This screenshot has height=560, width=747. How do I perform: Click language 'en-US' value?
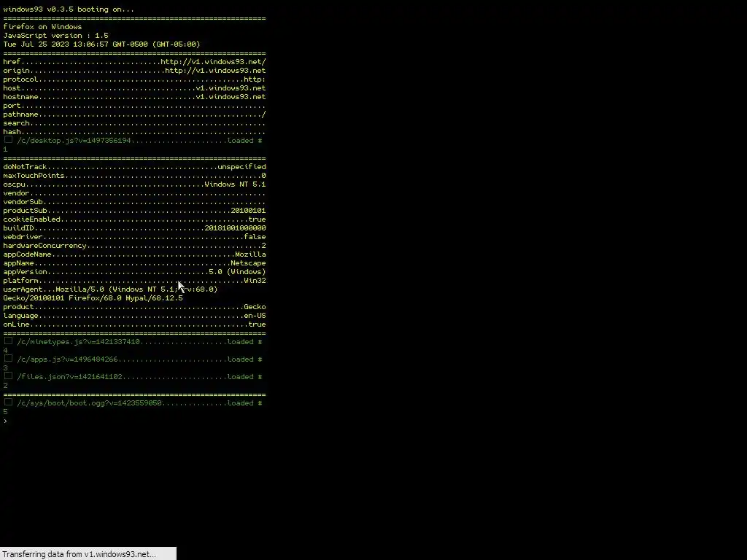coord(255,316)
